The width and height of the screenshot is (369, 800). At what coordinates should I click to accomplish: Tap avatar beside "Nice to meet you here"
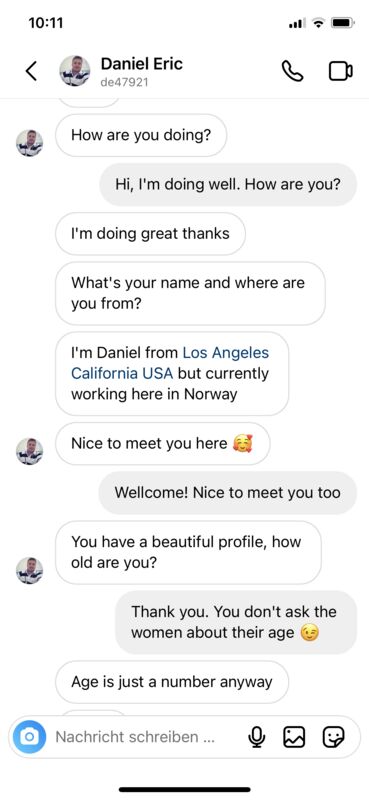pyautogui.click(x=30, y=452)
